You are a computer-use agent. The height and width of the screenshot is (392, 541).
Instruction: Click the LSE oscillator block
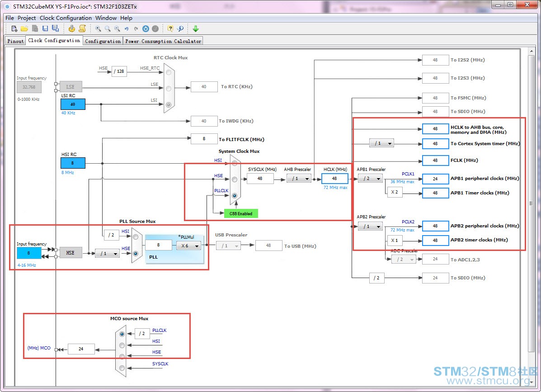[x=71, y=87]
